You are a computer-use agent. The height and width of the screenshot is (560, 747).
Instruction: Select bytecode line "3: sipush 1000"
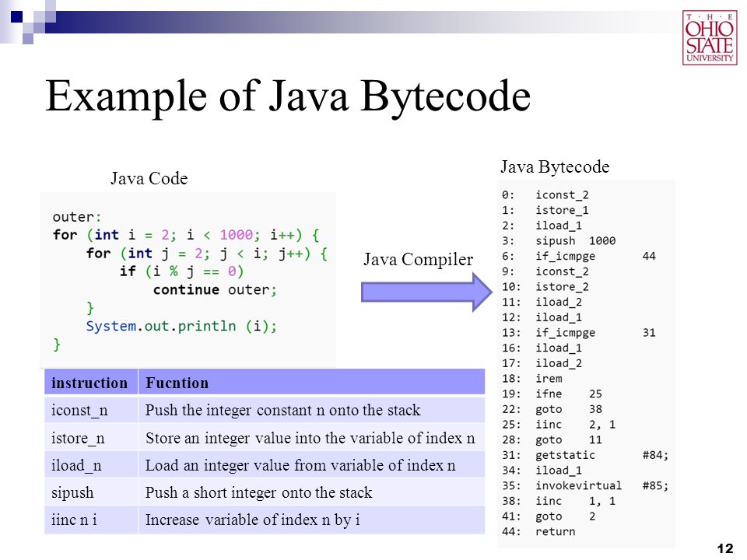559,240
